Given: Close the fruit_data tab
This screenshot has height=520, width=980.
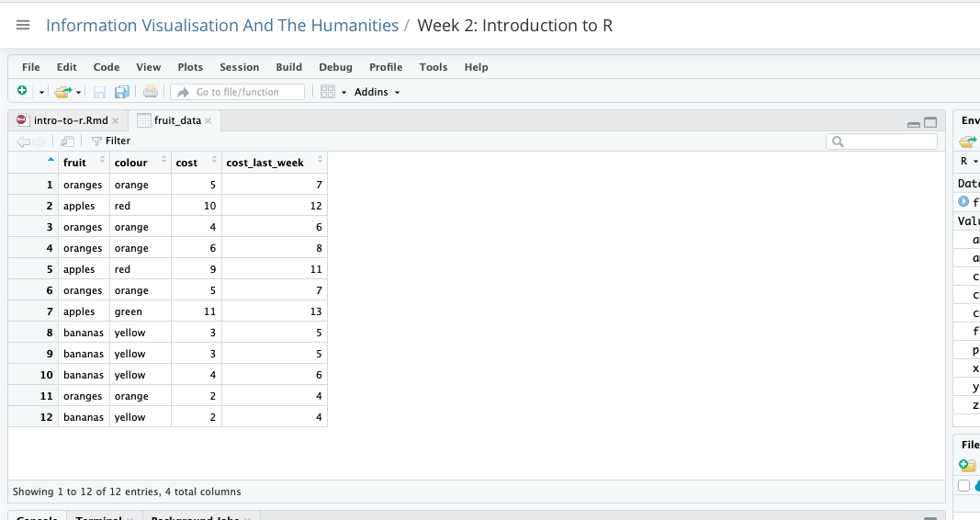Looking at the screenshot, I should (208, 120).
